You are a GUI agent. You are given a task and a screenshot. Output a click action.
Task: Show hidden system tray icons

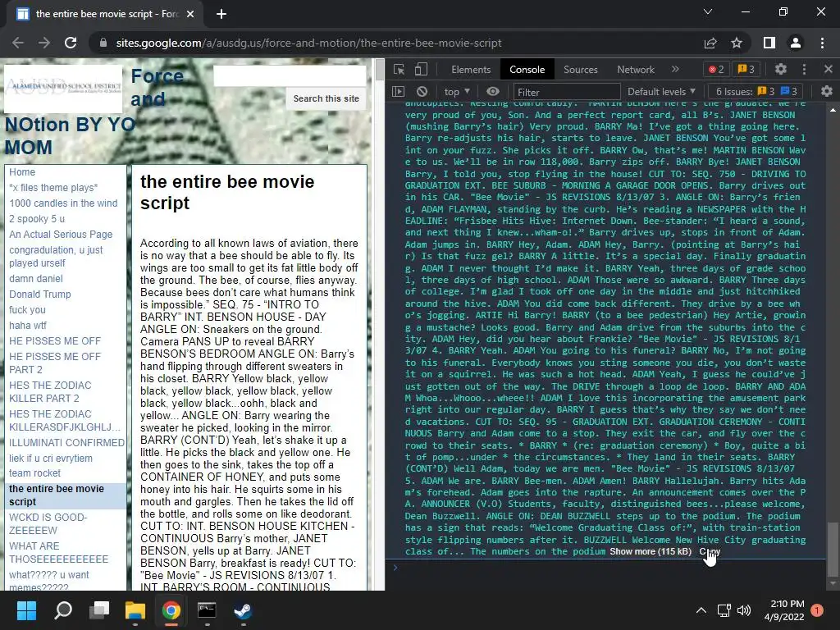701,610
